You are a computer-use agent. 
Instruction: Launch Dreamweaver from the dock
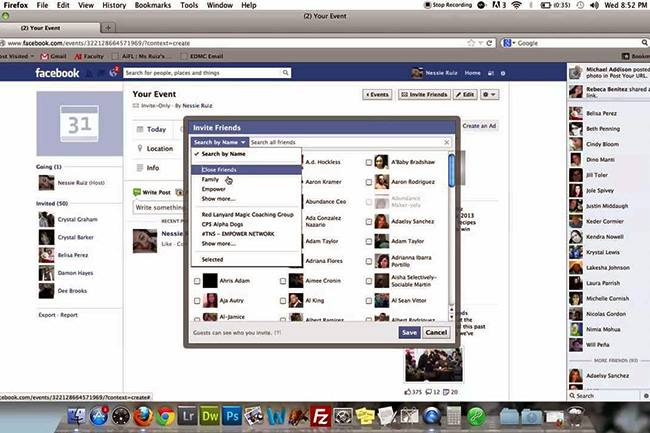tap(210, 416)
